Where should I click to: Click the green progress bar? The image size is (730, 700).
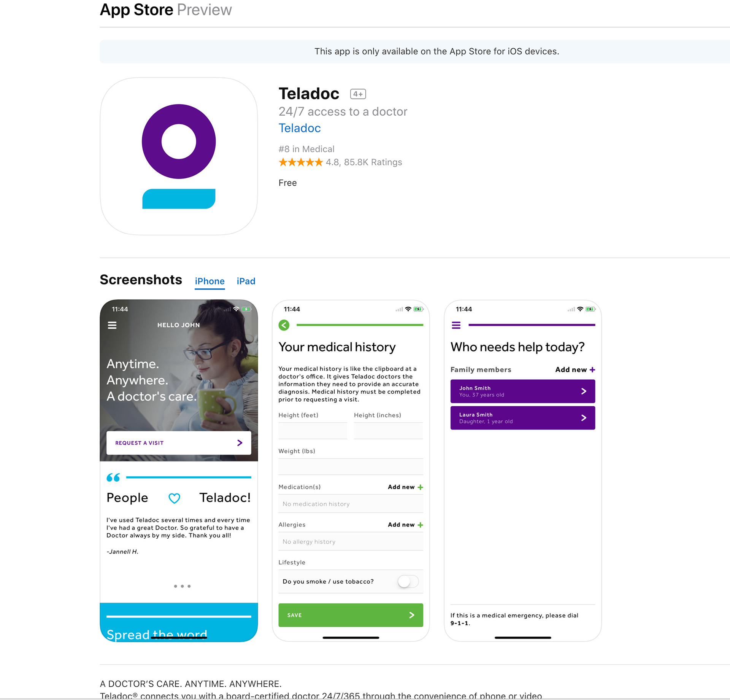click(360, 325)
